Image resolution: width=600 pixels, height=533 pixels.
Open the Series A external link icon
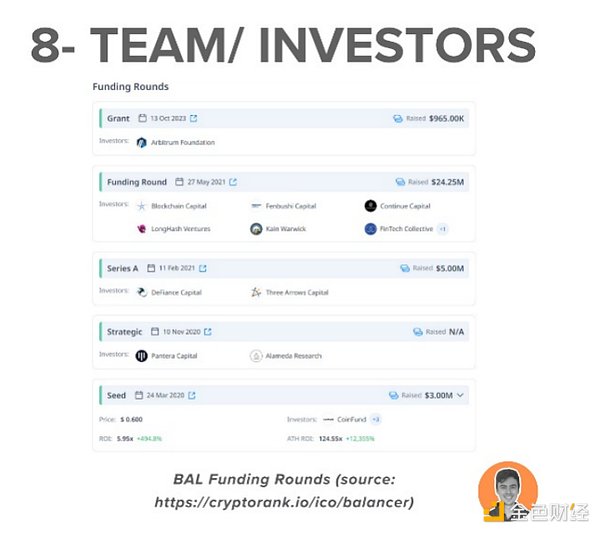pos(203,268)
